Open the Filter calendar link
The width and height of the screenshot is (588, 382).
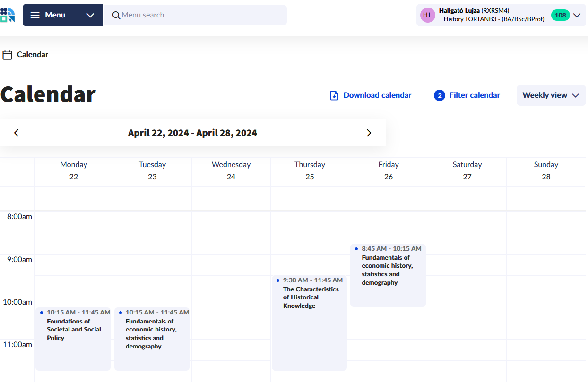[x=475, y=95]
